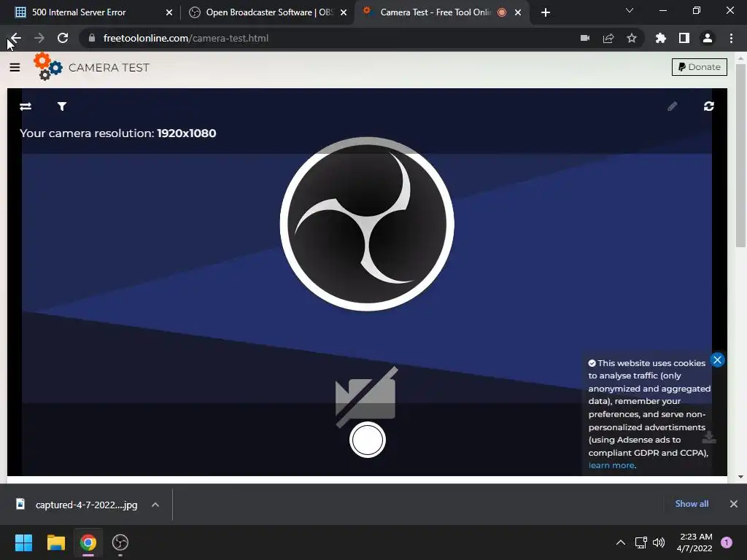The height and width of the screenshot is (560, 747).
Task: Open the Windows Start menu
Action: click(24, 542)
